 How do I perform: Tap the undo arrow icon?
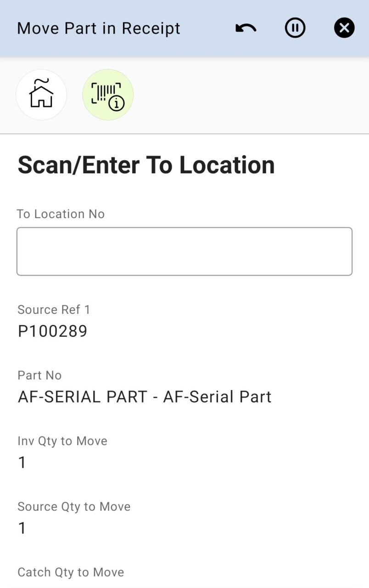point(246,28)
